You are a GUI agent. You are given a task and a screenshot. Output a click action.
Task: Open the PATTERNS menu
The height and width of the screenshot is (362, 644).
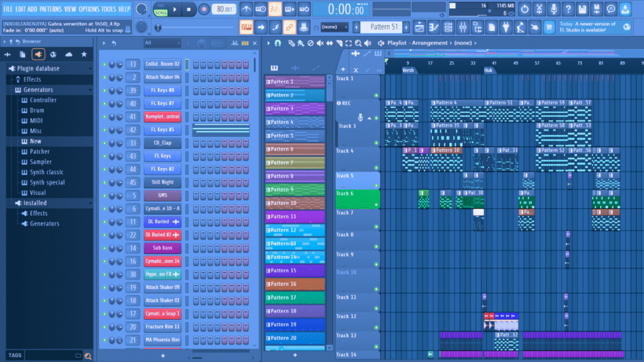coord(50,9)
